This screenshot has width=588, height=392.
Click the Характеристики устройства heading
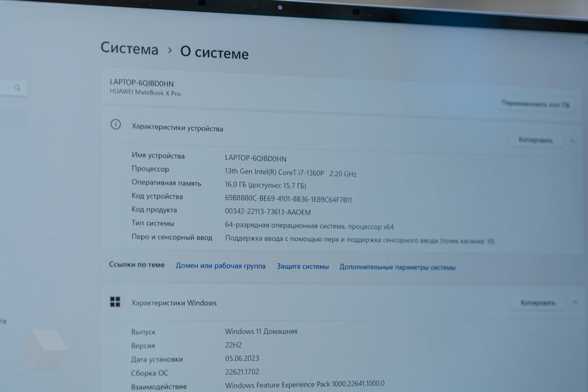pyautogui.click(x=177, y=128)
